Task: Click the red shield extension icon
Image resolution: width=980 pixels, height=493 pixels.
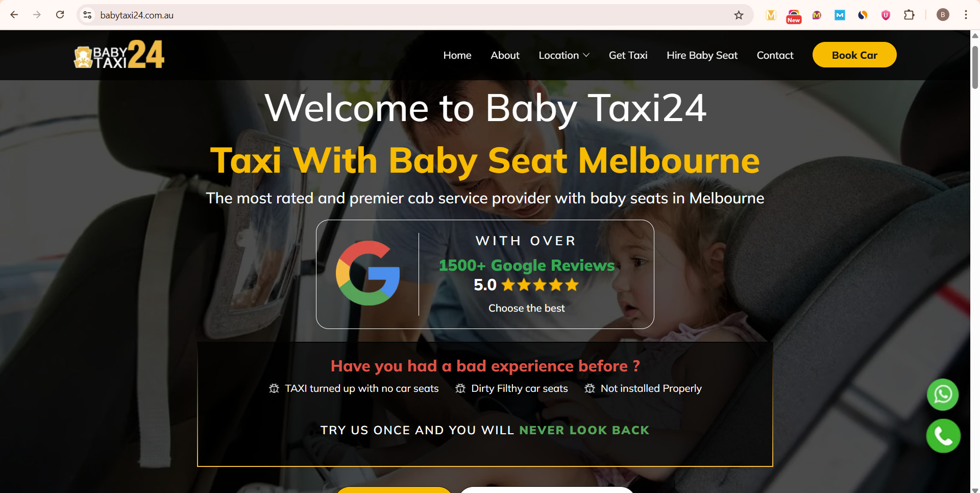Action: pyautogui.click(x=886, y=15)
